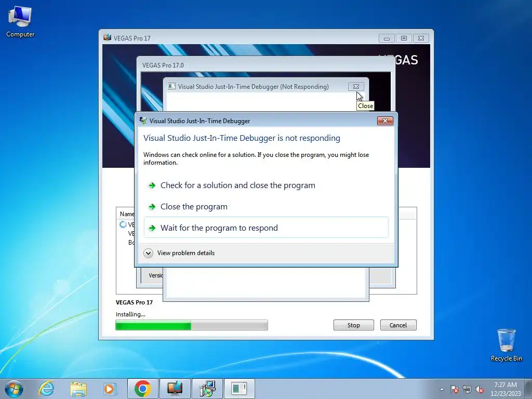Close the Not Responding debugger window

tap(356, 87)
